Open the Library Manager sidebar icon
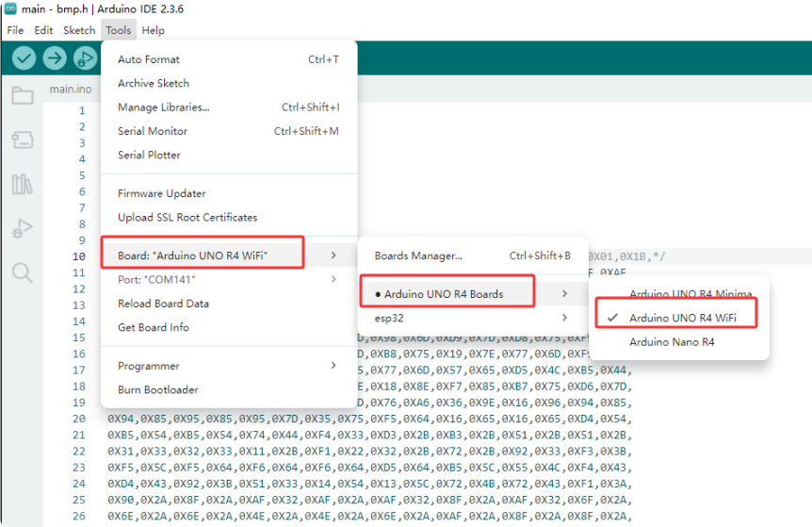The width and height of the screenshot is (812, 527). pyautogui.click(x=22, y=184)
